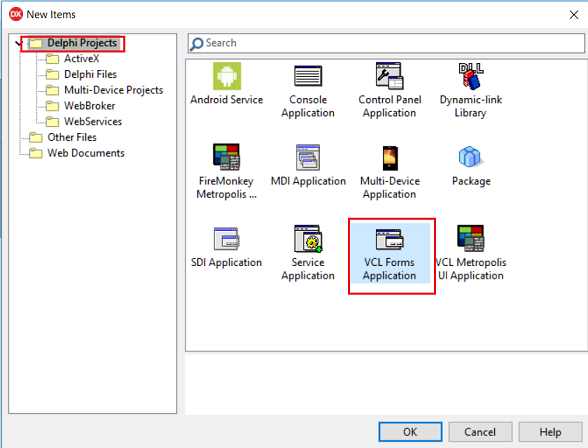This screenshot has width=588, height=448.
Task: Pick the VCL Forms Application icon
Action: pos(389,239)
